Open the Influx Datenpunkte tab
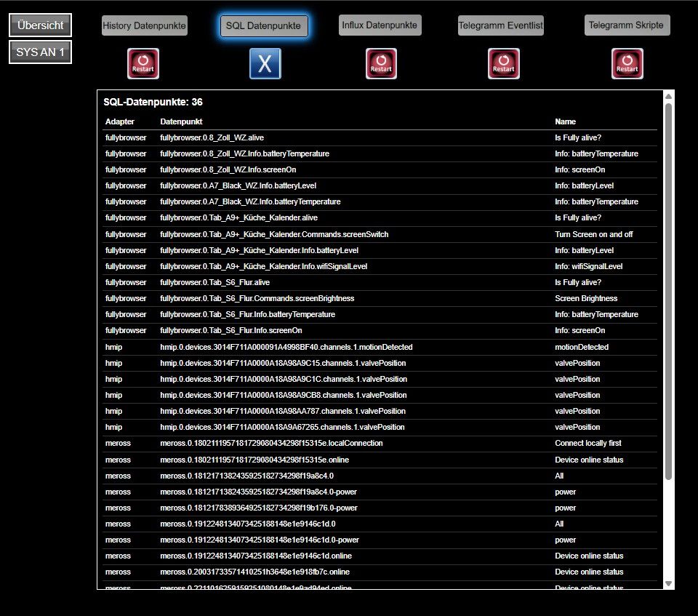 pos(380,25)
